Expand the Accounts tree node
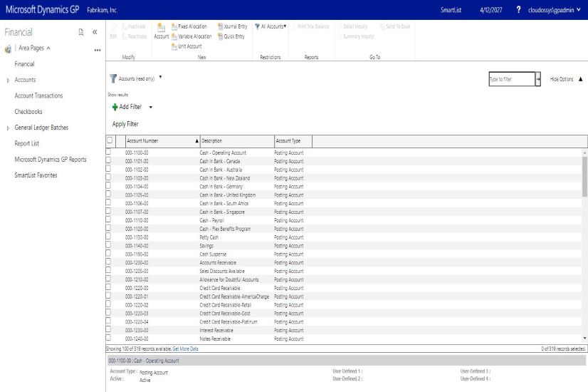The image size is (588, 392). (8, 81)
